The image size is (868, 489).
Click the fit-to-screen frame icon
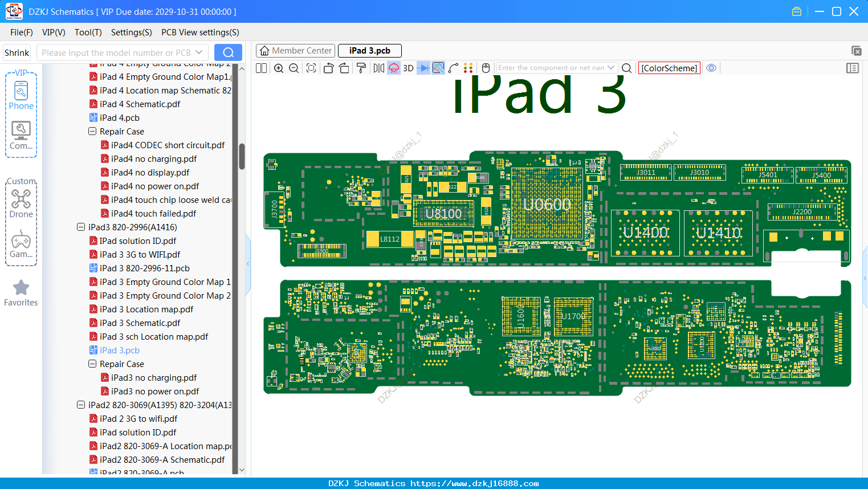[311, 68]
